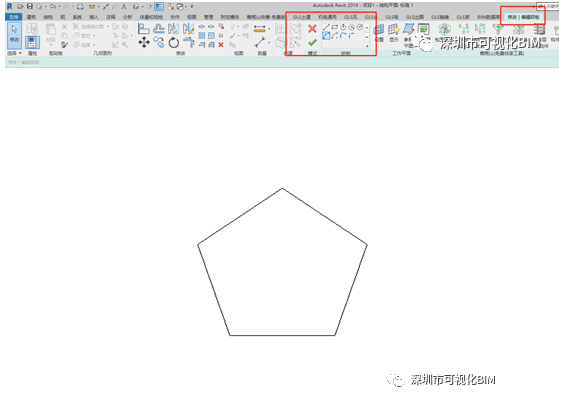
Task: Click the Array tool in Modify panel
Action: pos(202,35)
